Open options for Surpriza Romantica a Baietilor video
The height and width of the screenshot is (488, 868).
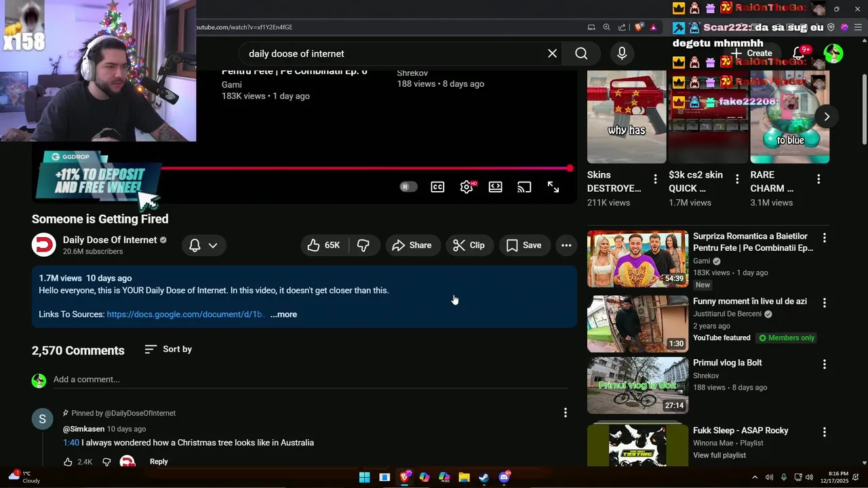[x=825, y=238]
